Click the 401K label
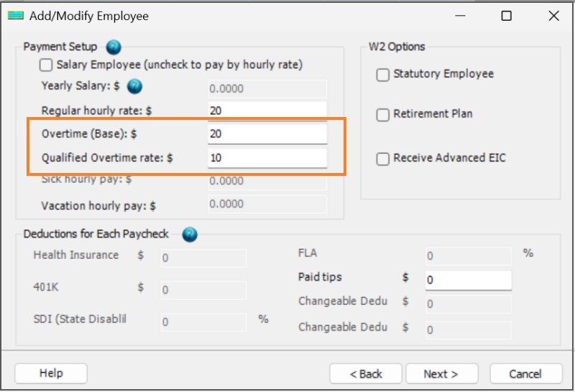The height and width of the screenshot is (392, 575). [x=46, y=287]
